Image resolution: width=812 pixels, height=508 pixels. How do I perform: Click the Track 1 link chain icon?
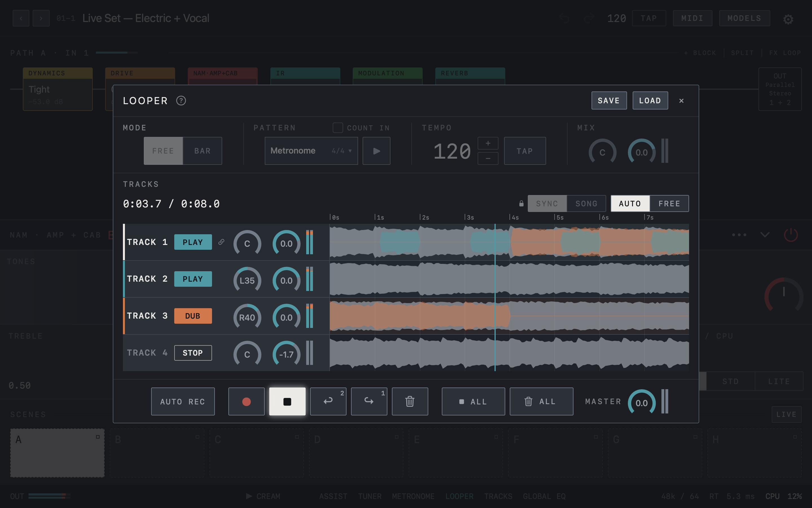[x=221, y=242]
